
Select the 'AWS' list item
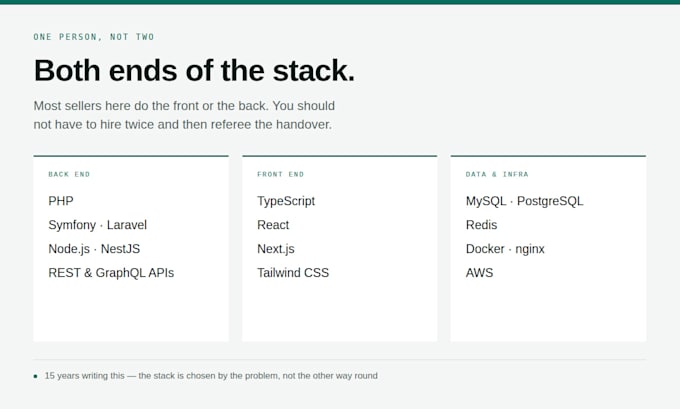point(479,272)
